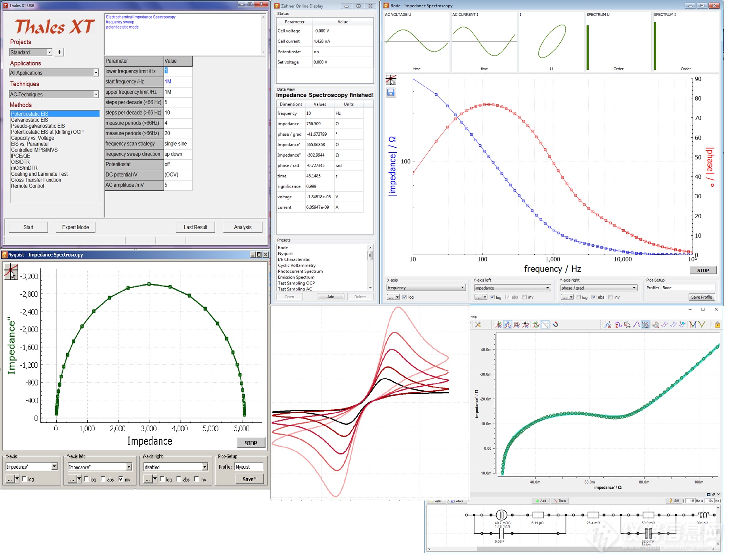Open Nyquist X-axis Impedance' dropdown
This screenshot has width=731, height=560.
[31, 467]
